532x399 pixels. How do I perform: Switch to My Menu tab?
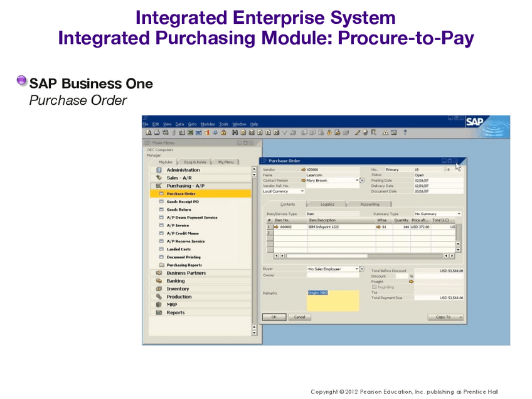tap(226, 162)
